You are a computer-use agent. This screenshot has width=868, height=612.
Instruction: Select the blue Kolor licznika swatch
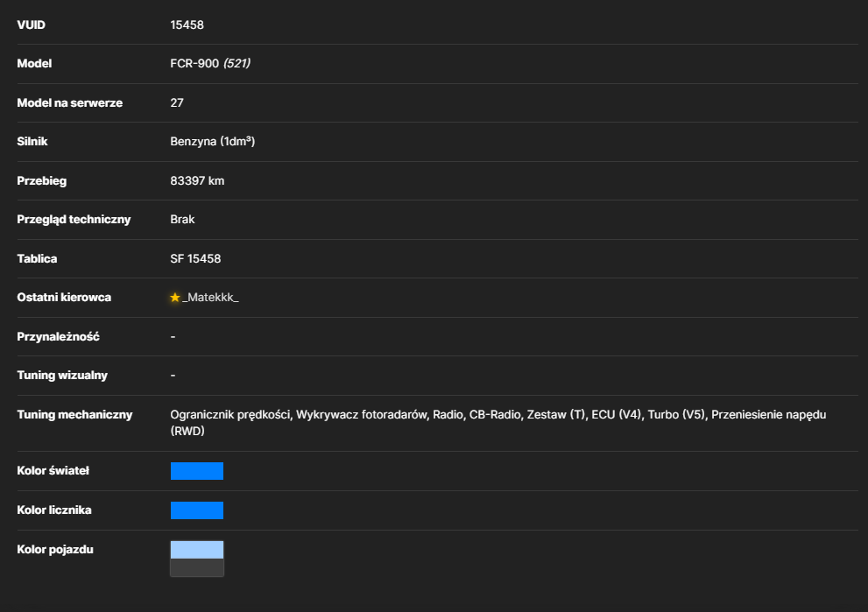(197, 510)
